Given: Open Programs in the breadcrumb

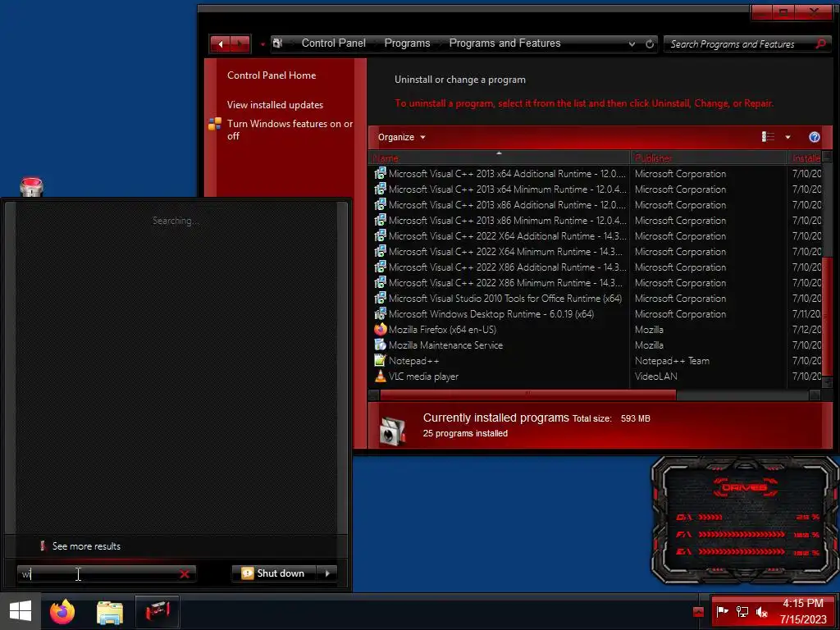Looking at the screenshot, I should (x=407, y=43).
